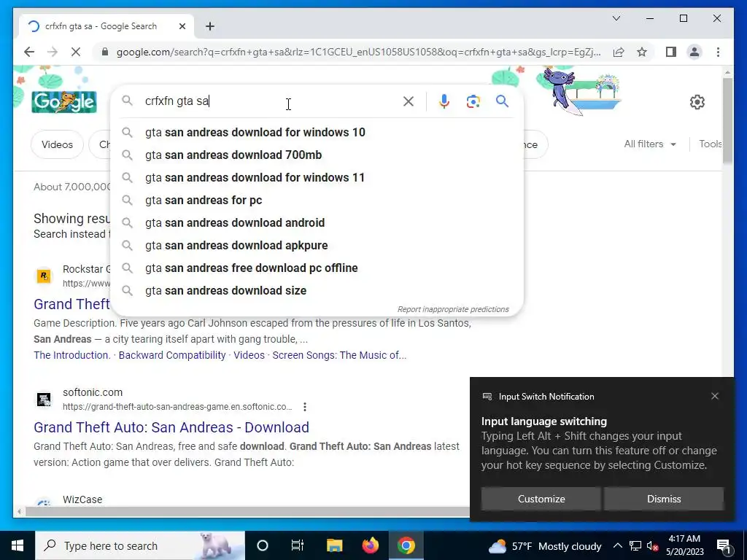Image resolution: width=747 pixels, height=560 pixels.
Task: Open The Introduction sitelink
Action: [71, 355]
